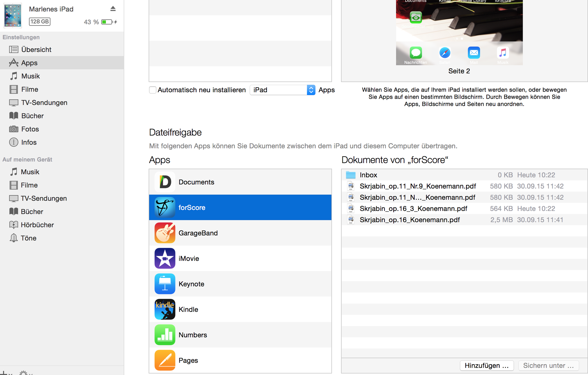This screenshot has height=375, width=588.
Task: Open TV-Sendungen under Einstellungen
Action: coord(62,103)
